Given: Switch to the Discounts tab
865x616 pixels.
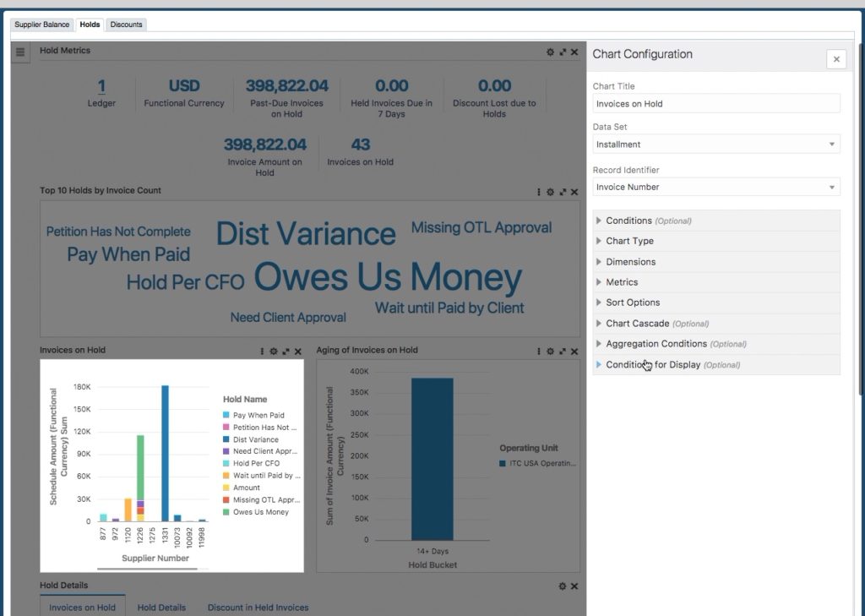Looking at the screenshot, I should 126,25.
